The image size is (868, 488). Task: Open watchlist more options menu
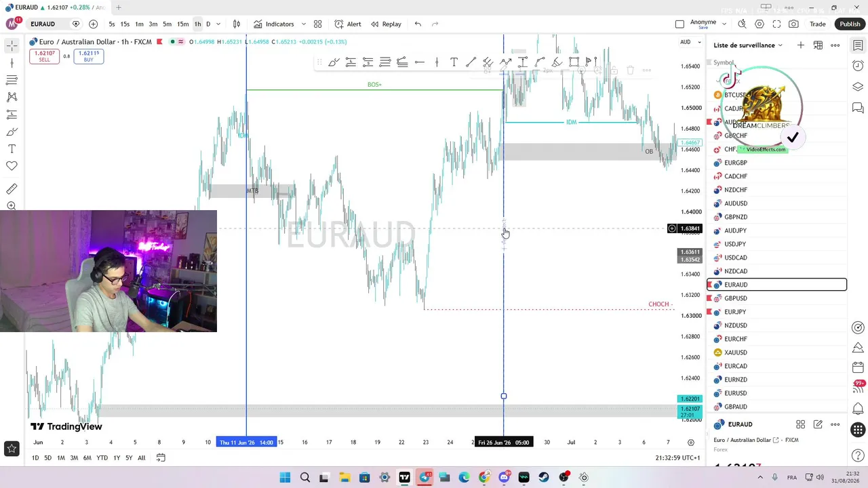pos(835,45)
